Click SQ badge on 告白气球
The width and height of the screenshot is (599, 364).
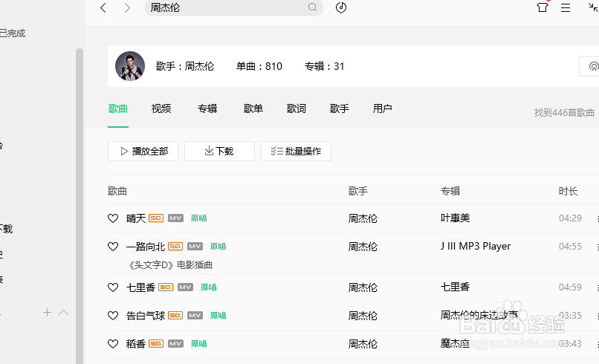click(175, 316)
